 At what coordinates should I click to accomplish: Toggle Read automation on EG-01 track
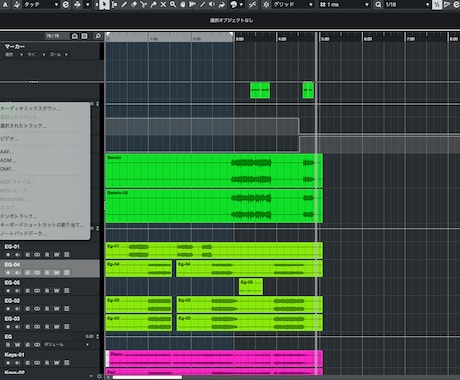pyautogui.click(x=47, y=255)
